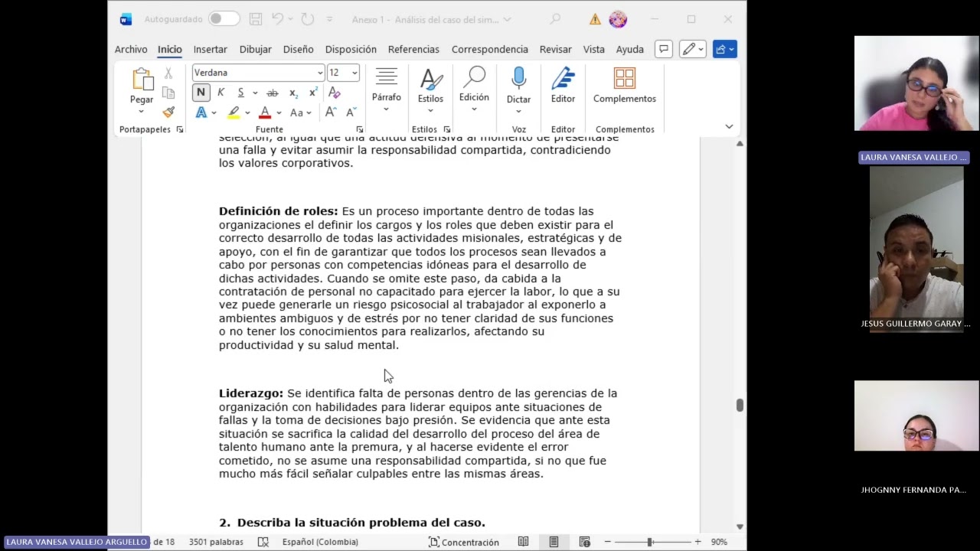The width and height of the screenshot is (980, 551).
Task: Switch to the Insertar tab
Action: click(210, 49)
